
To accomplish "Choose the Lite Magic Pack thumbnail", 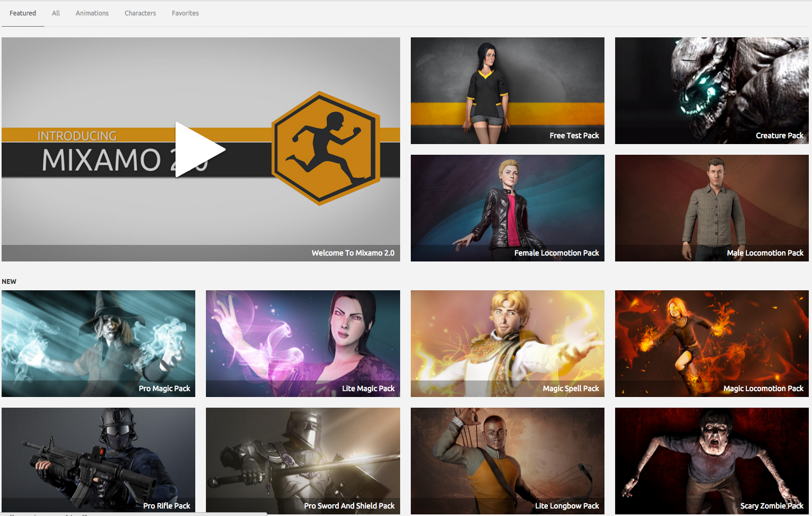I will click(303, 344).
